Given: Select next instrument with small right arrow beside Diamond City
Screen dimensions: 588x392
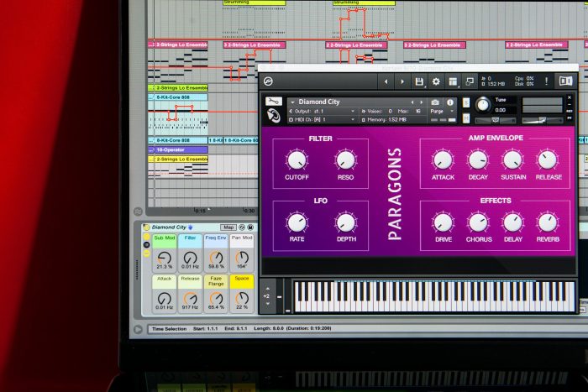Looking at the screenshot, I should click(x=422, y=102).
